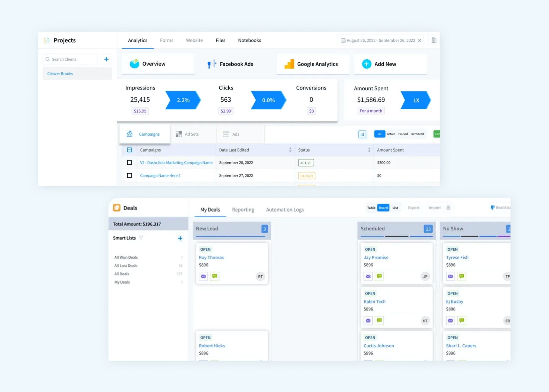
Task: Sort by Status column arrows
Action: (x=369, y=150)
